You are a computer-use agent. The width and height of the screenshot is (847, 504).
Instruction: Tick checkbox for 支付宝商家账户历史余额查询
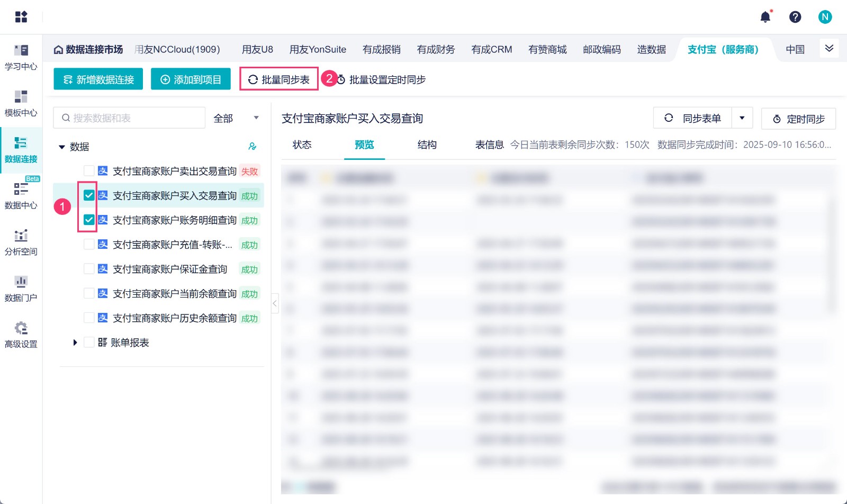(89, 318)
